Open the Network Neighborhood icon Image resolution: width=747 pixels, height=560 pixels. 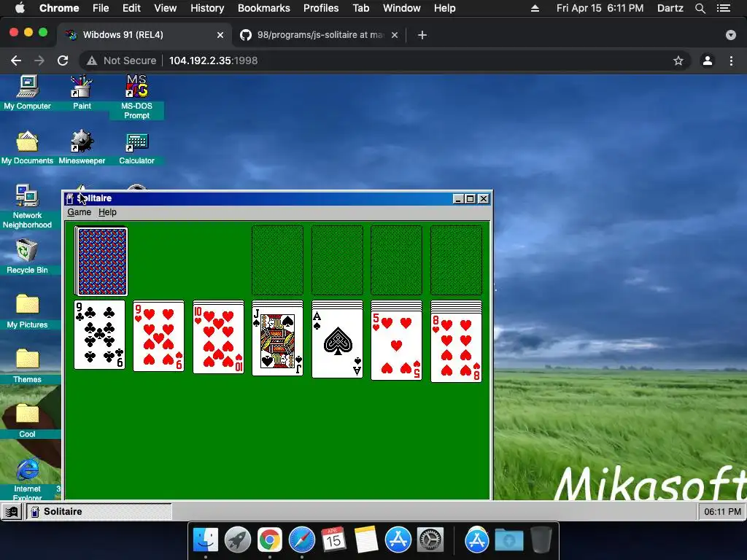pyautogui.click(x=27, y=206)
